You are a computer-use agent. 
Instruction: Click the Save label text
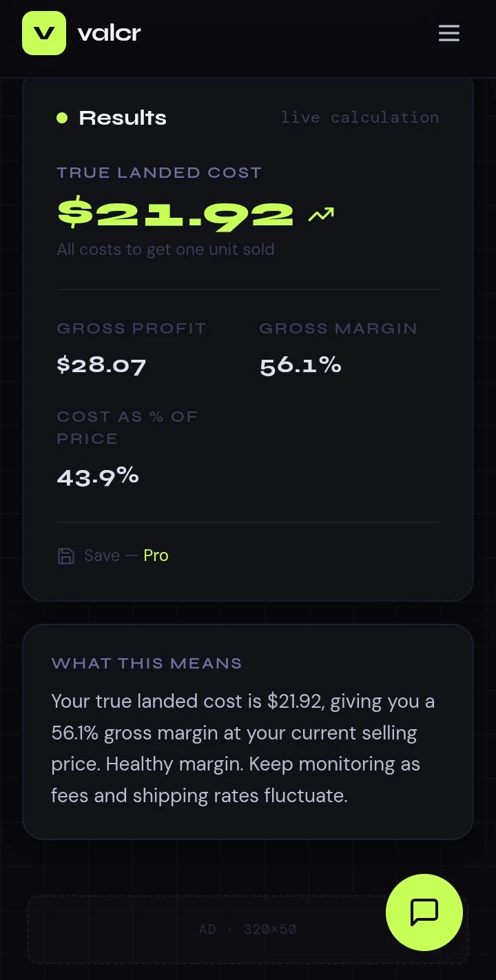pos(102,555)
